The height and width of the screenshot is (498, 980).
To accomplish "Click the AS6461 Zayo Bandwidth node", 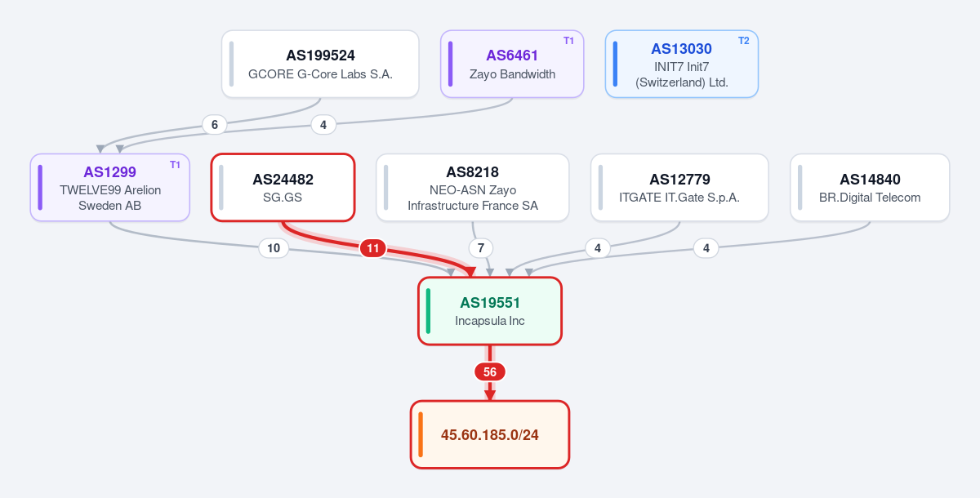I will (x=512, y=64).
